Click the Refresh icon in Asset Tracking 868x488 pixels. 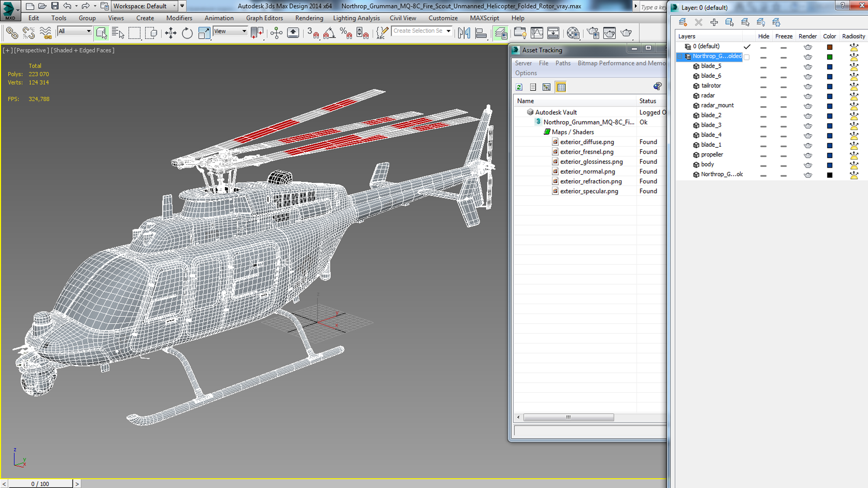tap(519, 87)
